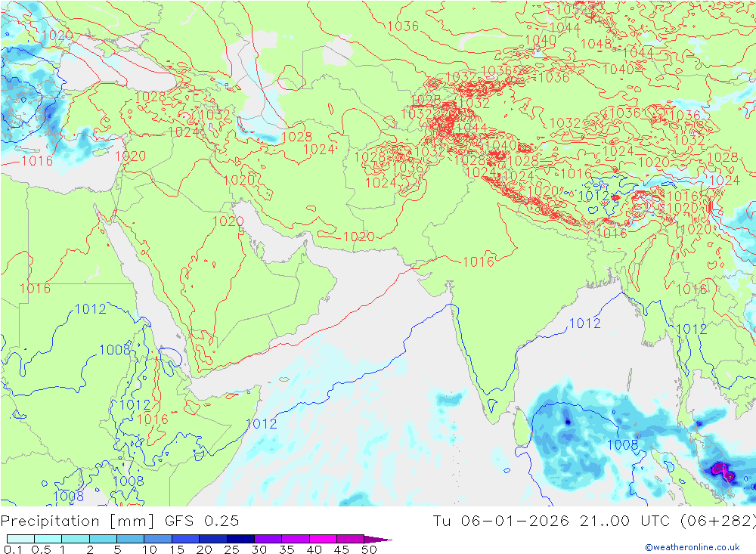Click the 0.1–0.5 mm palest cyan legend swatch

[20, 539]
